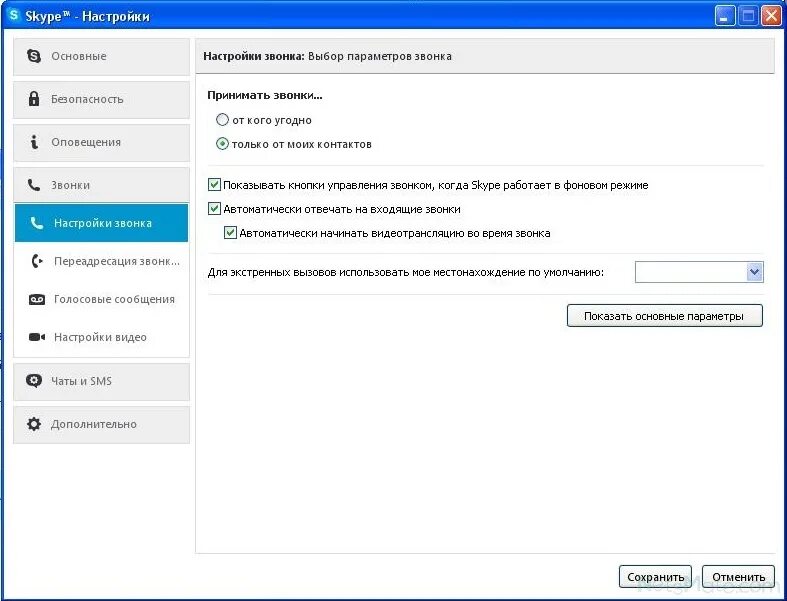Screen dimensions: 787x601
Task: Cancel changes with Отменить button
Action: click(738, 577)
